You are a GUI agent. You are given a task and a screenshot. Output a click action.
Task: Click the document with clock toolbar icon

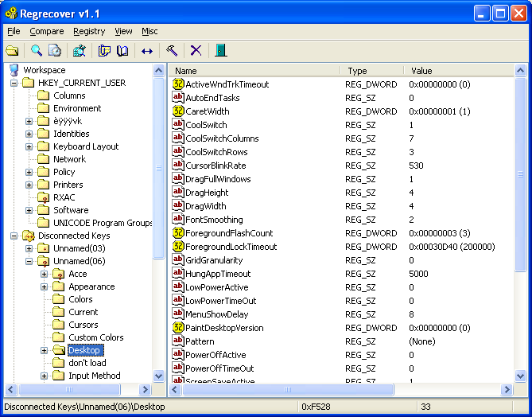tap(55, 51)
